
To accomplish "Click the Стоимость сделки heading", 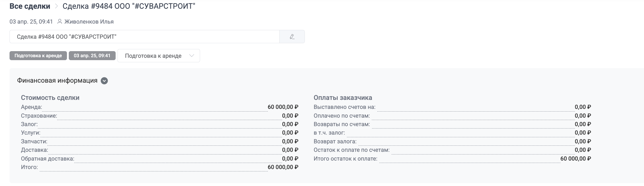I will pyautogui.click(x=50, y=98).
